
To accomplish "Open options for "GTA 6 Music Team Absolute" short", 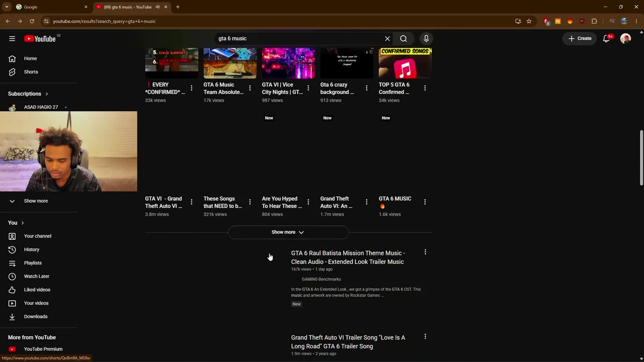I will [x=250, y=88].
